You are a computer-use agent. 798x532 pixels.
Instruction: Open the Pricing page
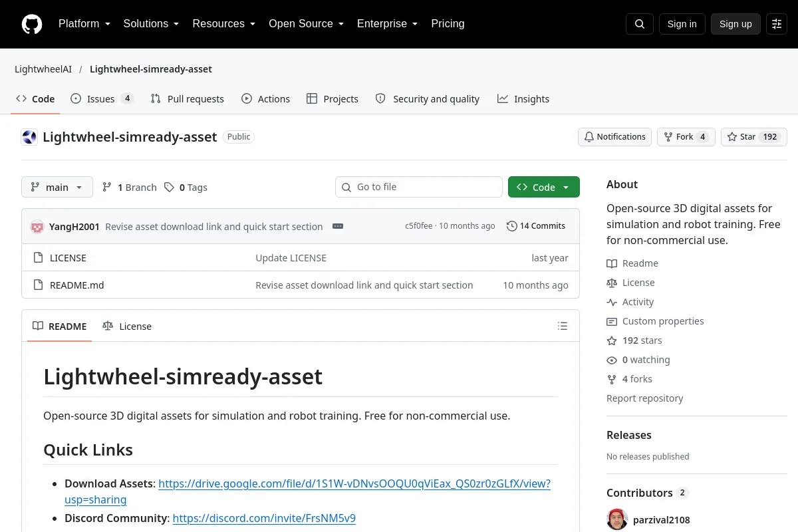click(448, 24)
